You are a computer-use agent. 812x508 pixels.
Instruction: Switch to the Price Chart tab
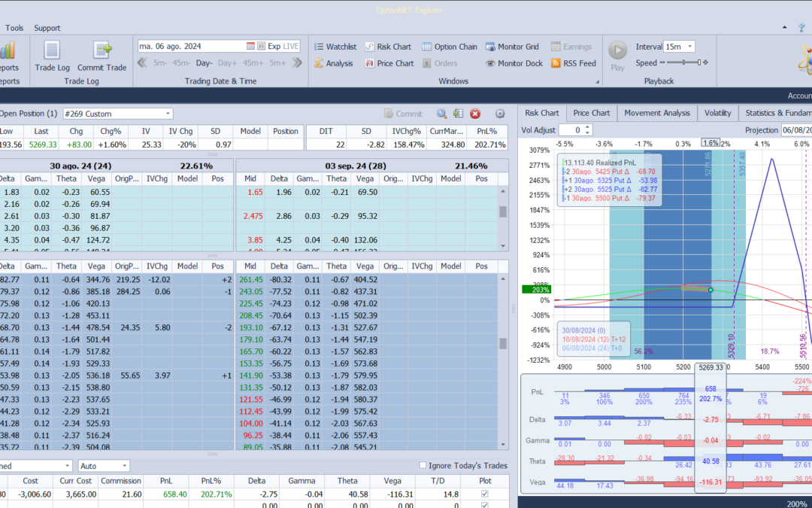pyautogui.click(x=592, y=113)
